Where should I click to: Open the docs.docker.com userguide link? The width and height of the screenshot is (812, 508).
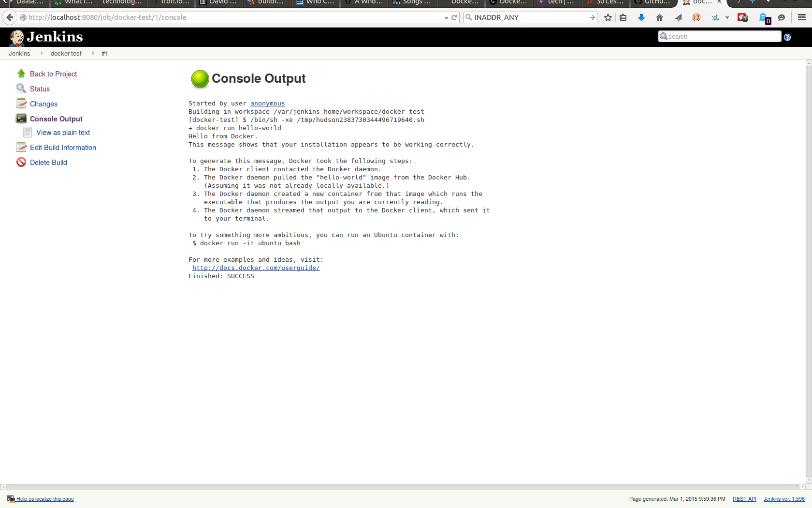pos(256,268)
